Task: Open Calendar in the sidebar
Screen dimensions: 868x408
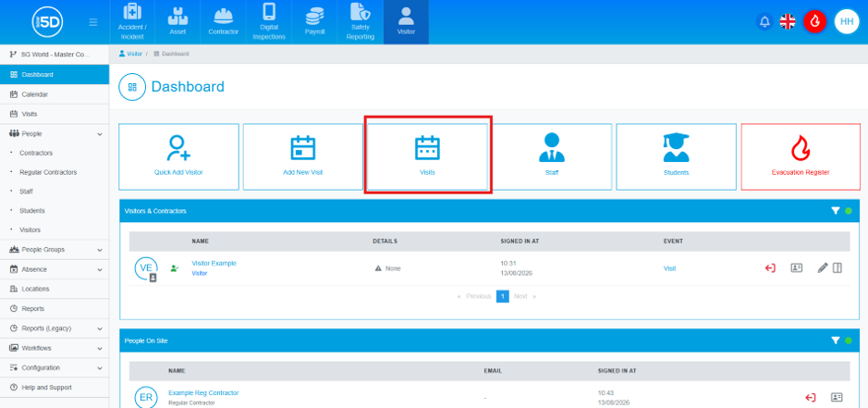Action: point(55,94)
